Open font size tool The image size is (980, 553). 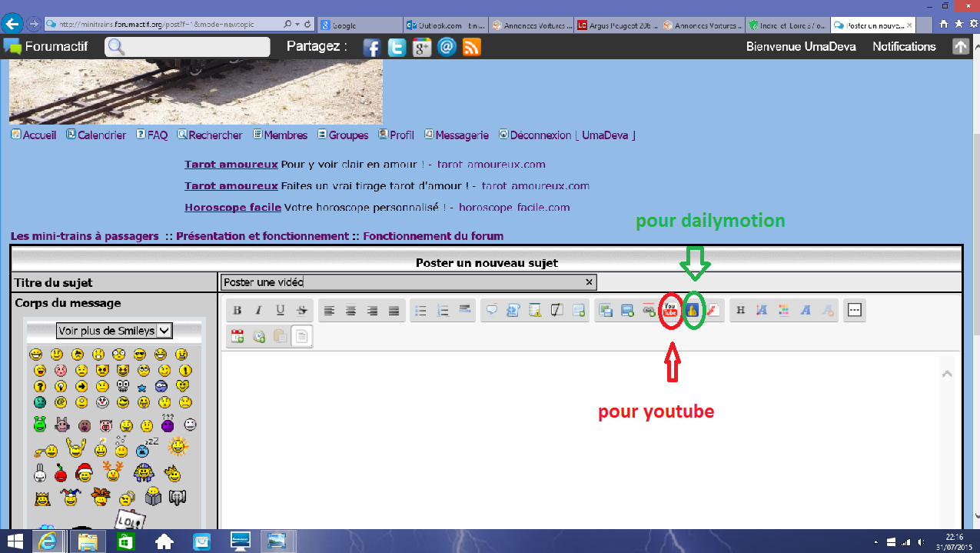click(x=762, y=311)
